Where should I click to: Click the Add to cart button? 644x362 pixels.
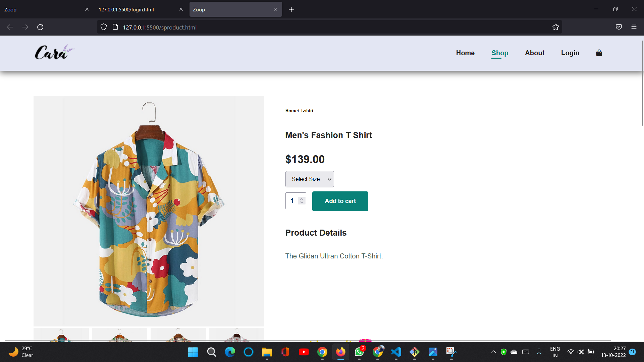click(x=340, y=201)
